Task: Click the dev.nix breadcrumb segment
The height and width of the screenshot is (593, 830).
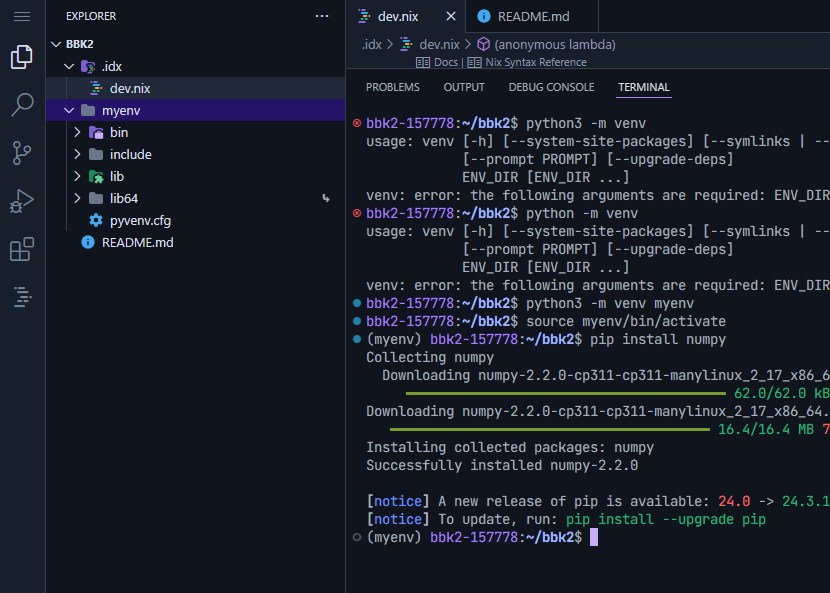Action: click(439, 44)
